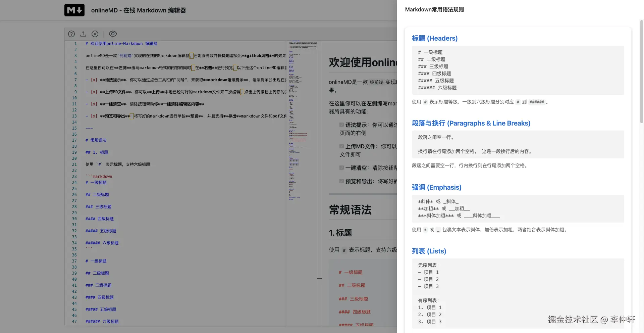Click editor line 11 '- [x] **一建清空**'
Image resolution: width=644 pixels, height=333 pixels.
pos(145,104)
